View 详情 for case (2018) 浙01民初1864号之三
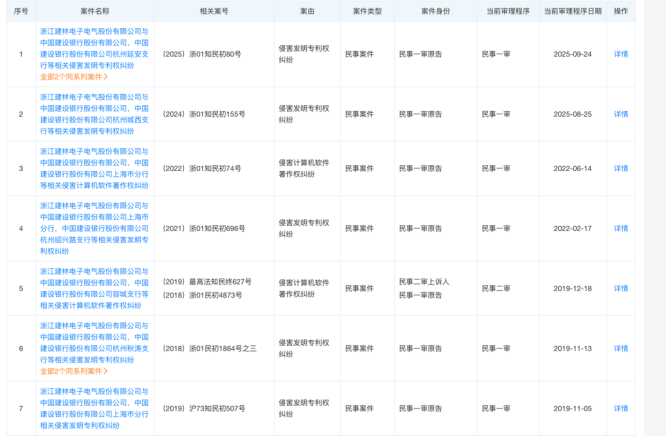666x436 pixels. (x=621, y=348)
